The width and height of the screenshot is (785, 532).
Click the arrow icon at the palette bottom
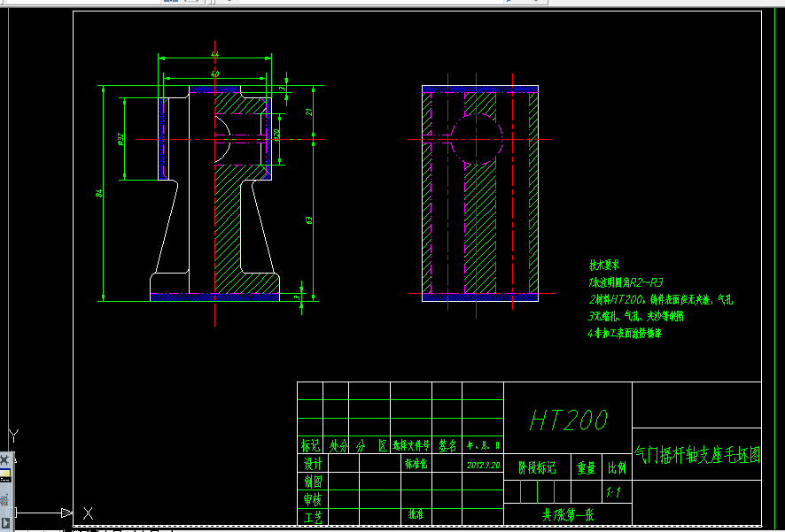6,523
